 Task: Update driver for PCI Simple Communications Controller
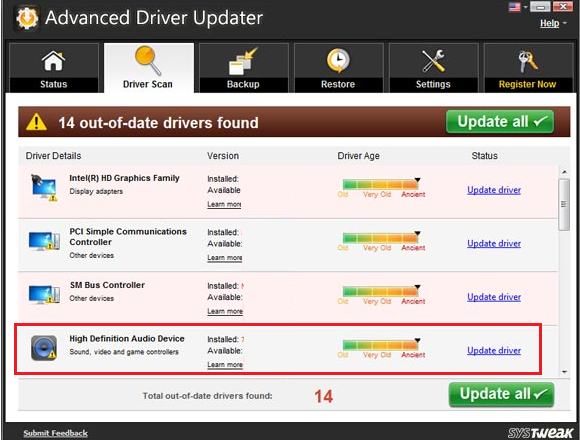494,244
